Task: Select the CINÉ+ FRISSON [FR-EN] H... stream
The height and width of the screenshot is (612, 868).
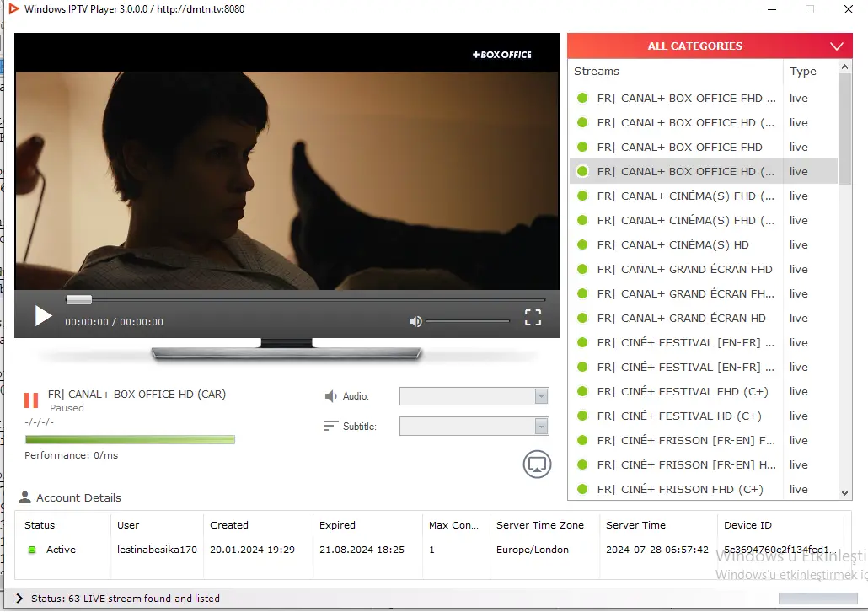Action: pos(686,464)
